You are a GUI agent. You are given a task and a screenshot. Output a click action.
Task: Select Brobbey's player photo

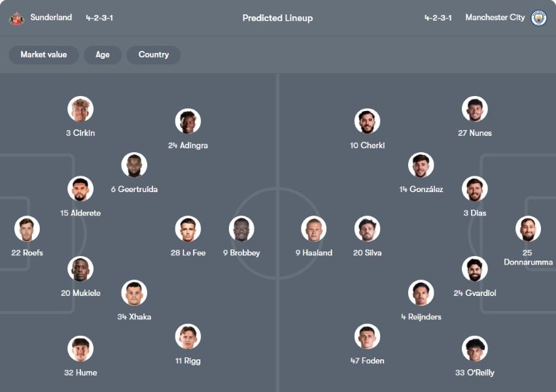click(x=241, y=229)
